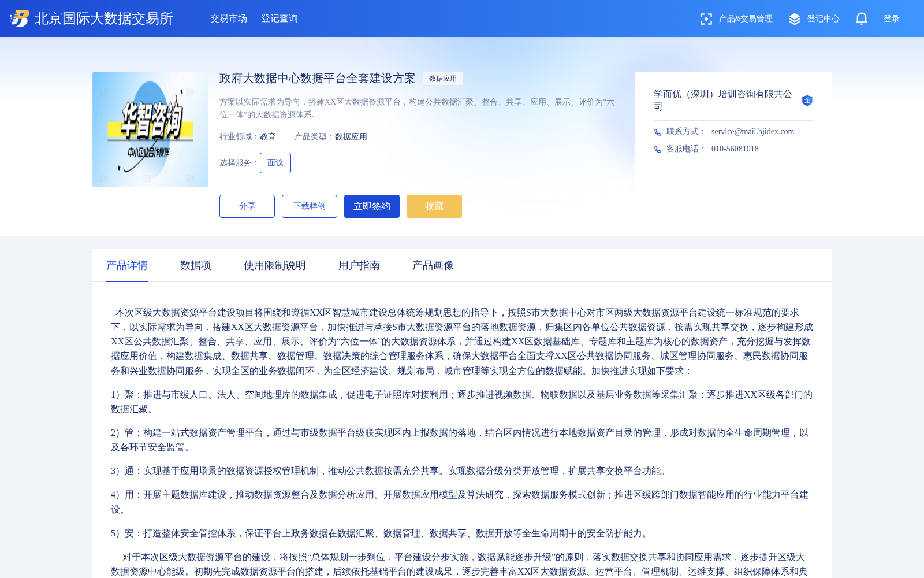924x578 pixels.
Task: Click the blue enterprise verification shield badge
Action: tap(807, 101)
